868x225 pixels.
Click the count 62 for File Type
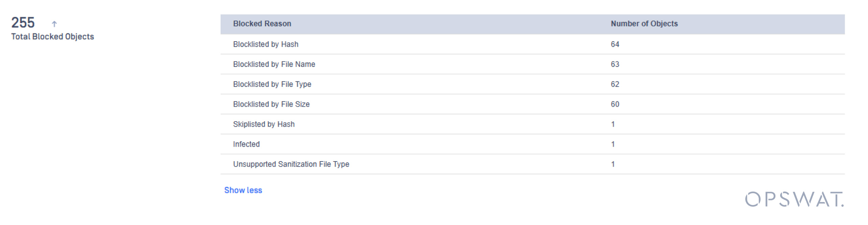[615, 84]
